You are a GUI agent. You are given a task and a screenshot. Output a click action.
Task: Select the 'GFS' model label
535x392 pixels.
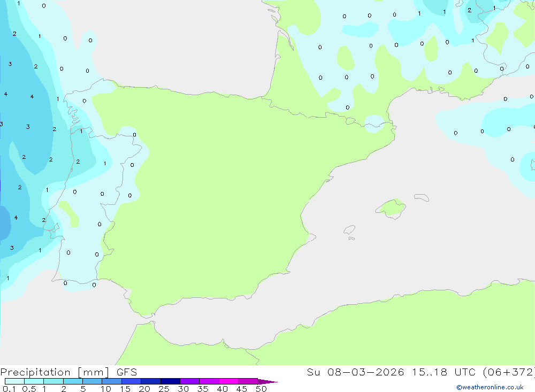[x=127, y=372]
